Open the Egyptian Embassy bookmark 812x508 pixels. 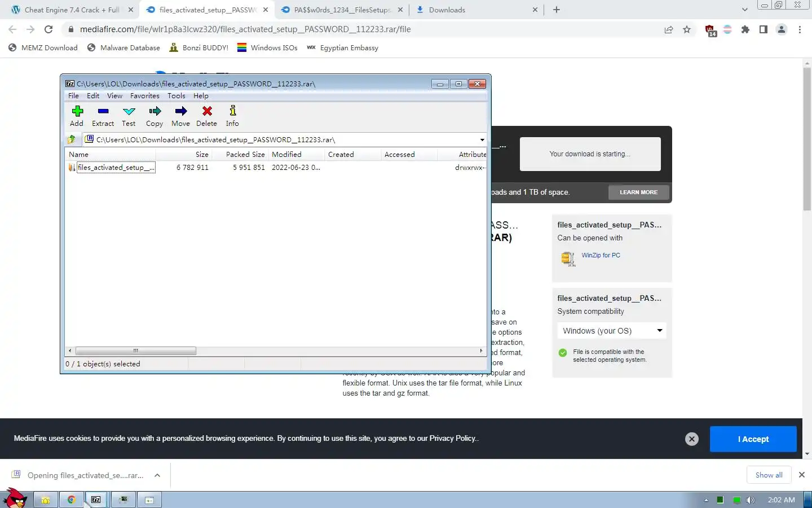point(342,48)
